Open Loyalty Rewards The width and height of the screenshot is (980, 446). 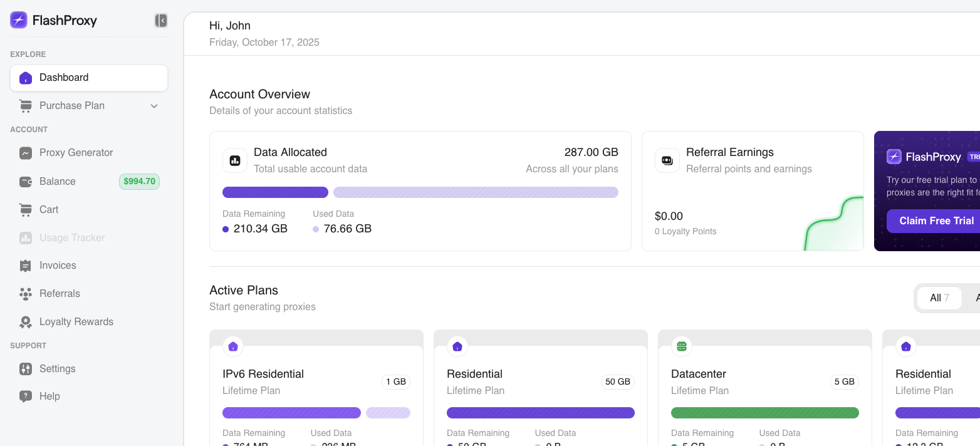point(76,322)
